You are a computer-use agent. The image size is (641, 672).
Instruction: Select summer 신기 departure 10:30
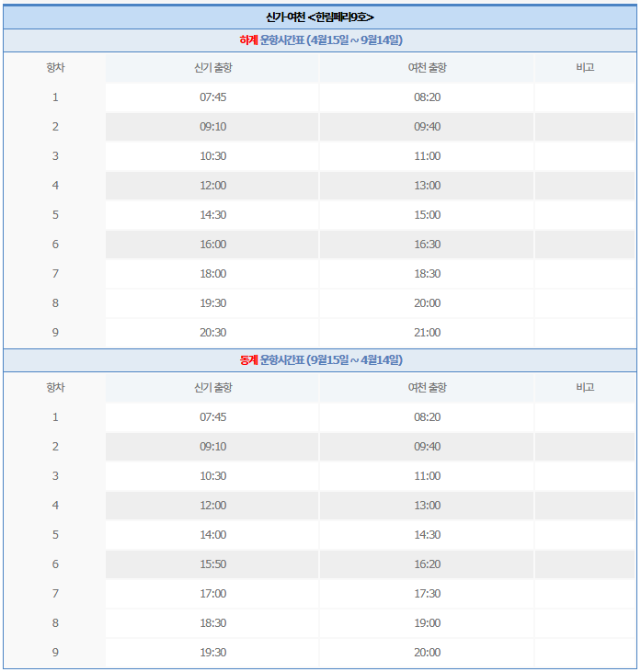pos(213,156)
